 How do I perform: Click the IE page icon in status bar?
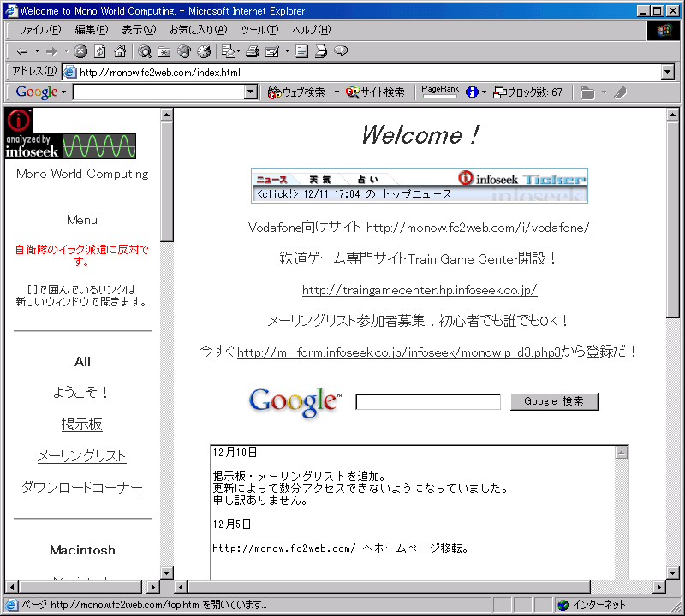coord(12,605)
